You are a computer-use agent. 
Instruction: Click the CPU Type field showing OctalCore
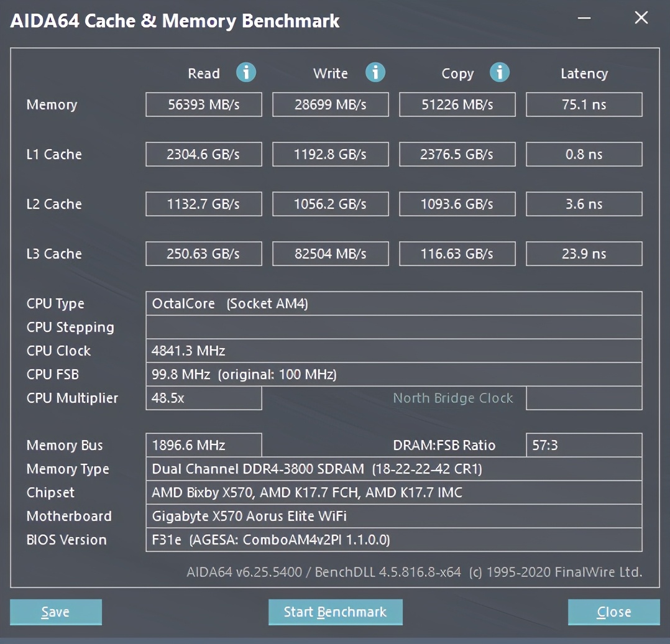(x=393, y=303)
